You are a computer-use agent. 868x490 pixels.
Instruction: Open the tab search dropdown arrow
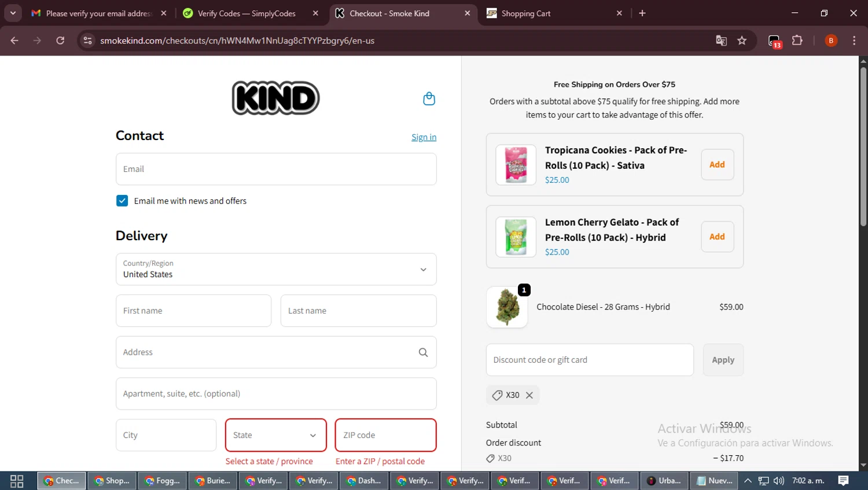(x=13, y=13)
